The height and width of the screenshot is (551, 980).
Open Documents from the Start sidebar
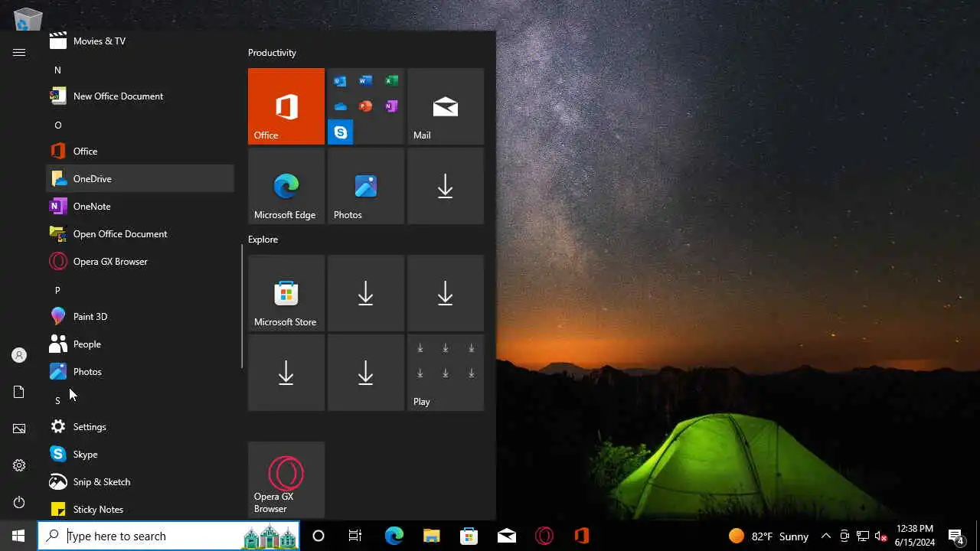pos(19,392)
